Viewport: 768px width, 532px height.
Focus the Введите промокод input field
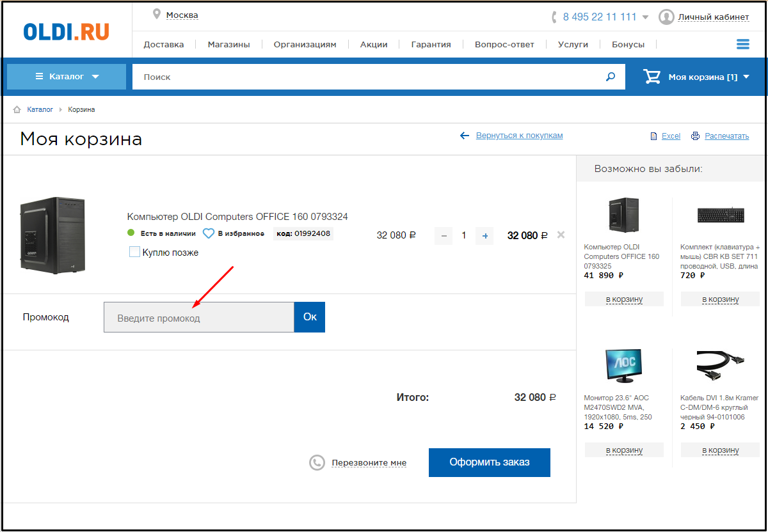[x=199, y=317]
